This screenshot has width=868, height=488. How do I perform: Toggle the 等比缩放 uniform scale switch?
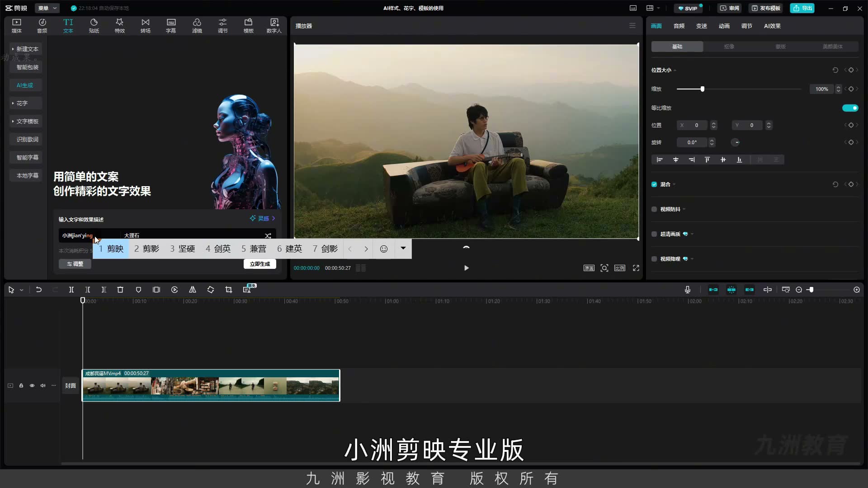pyautogui.click(x=850, y=108)
